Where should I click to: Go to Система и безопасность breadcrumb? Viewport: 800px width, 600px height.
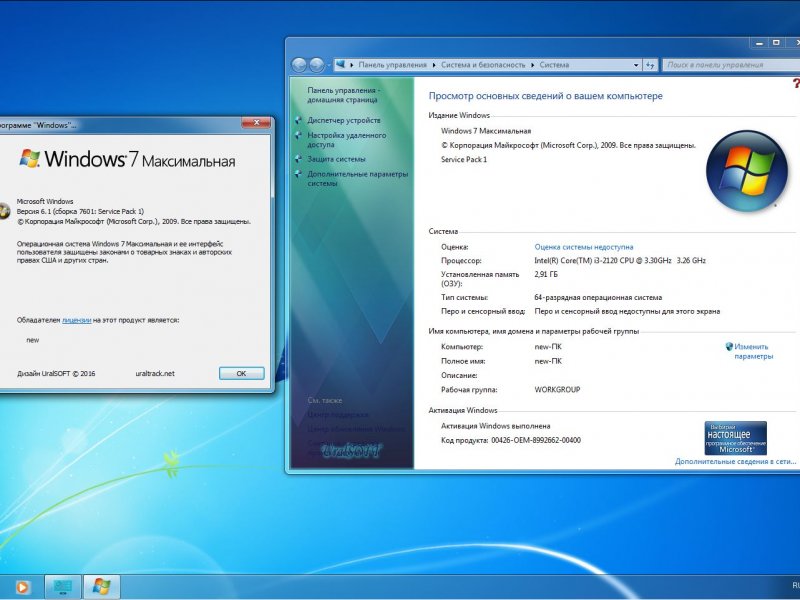point(483,65)
